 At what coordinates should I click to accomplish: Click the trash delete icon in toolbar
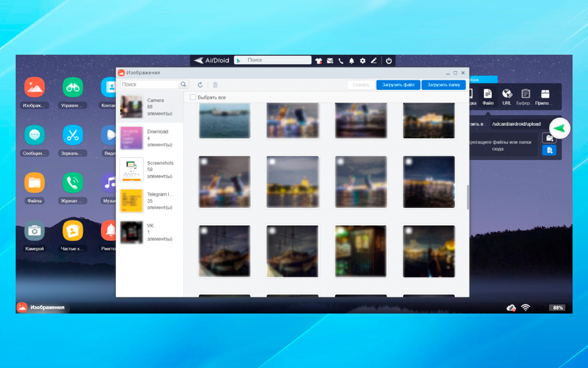[x=215, y=85]
